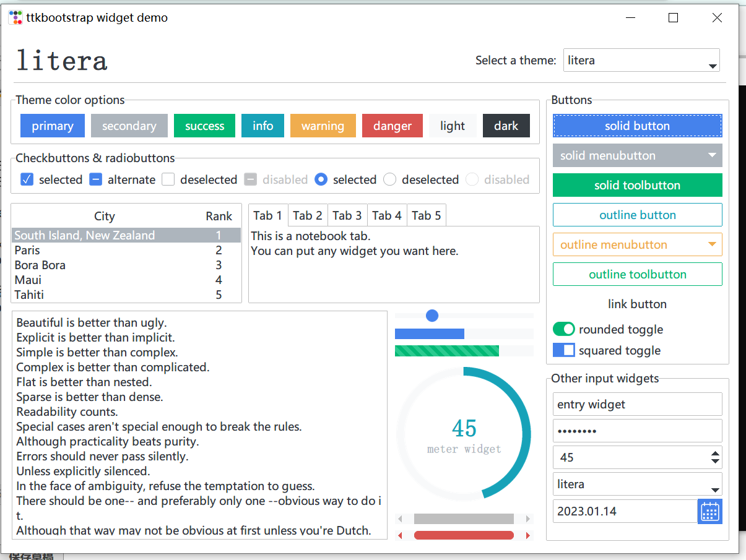Click the primary color button
Image resolution: width=746 pixels, height=560 pixels.
pyautogui.click(x=53, y=126)
